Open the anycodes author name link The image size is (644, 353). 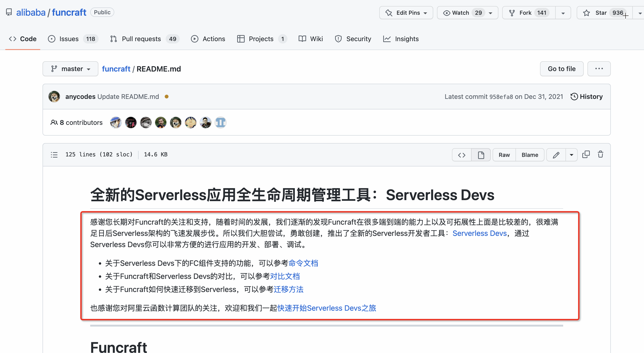pyautogui.click(x=80, y=97)
